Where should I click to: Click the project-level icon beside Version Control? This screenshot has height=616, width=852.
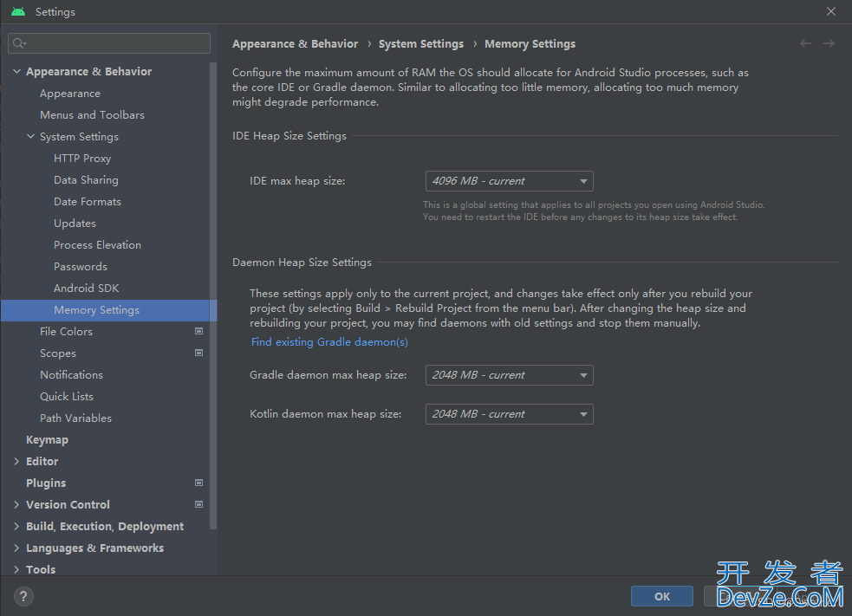coord(198,504)
